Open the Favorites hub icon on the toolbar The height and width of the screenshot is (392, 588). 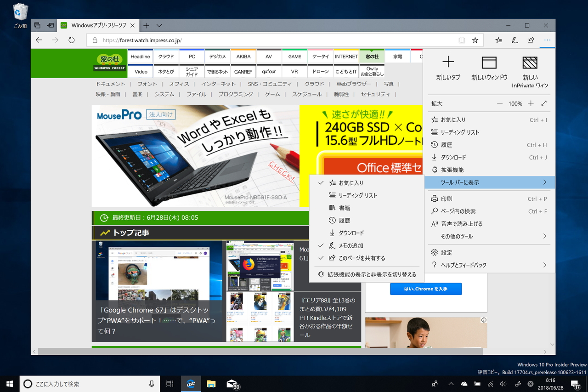pos(498,40)
